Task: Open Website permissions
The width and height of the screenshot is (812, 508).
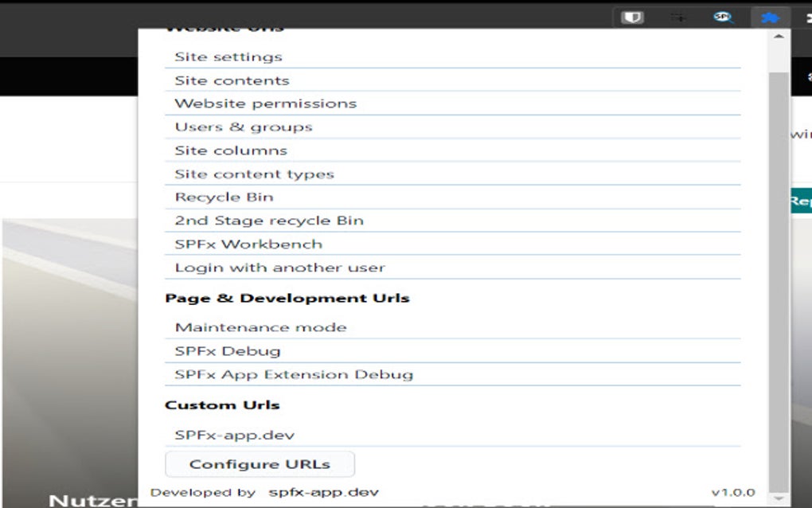Action: click(x=266, y=103)
